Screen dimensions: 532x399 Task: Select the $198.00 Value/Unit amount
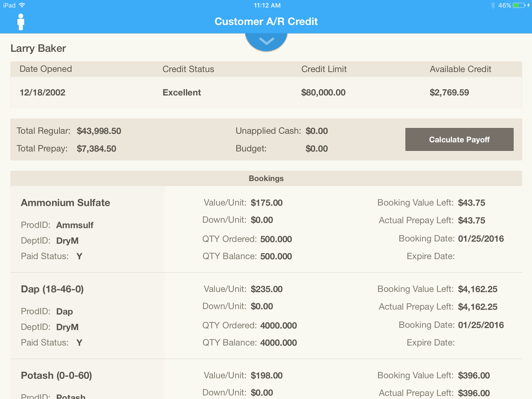[266, 376]
